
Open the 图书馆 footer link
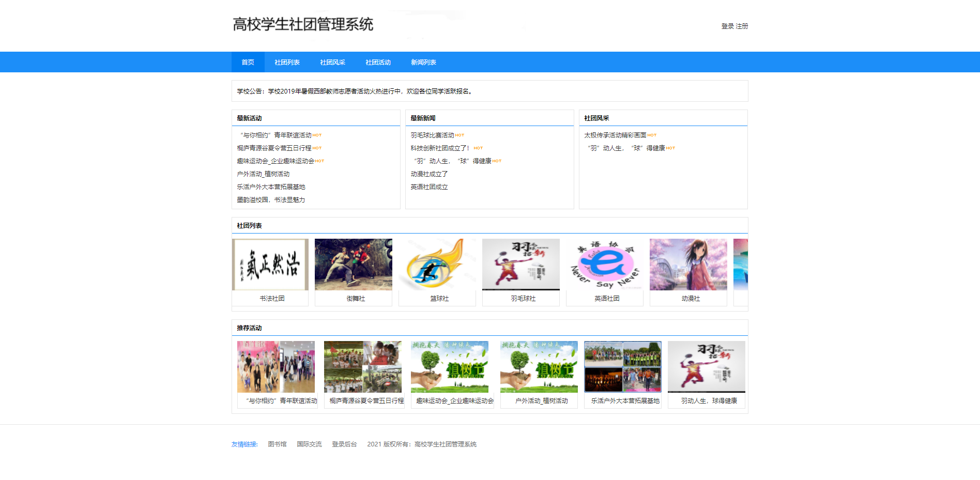(x=277, y=444)
